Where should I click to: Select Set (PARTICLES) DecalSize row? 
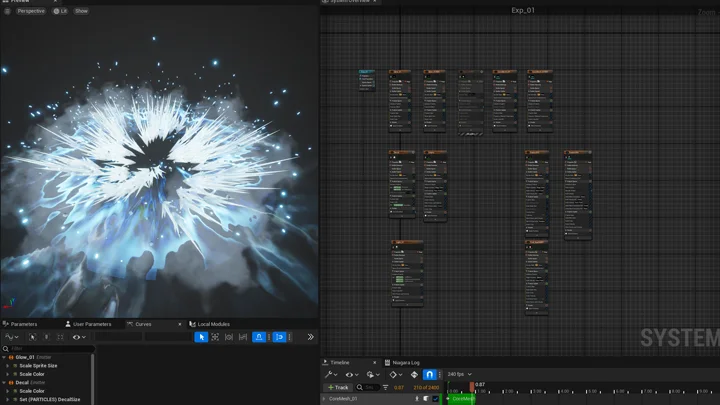[50, 399]
